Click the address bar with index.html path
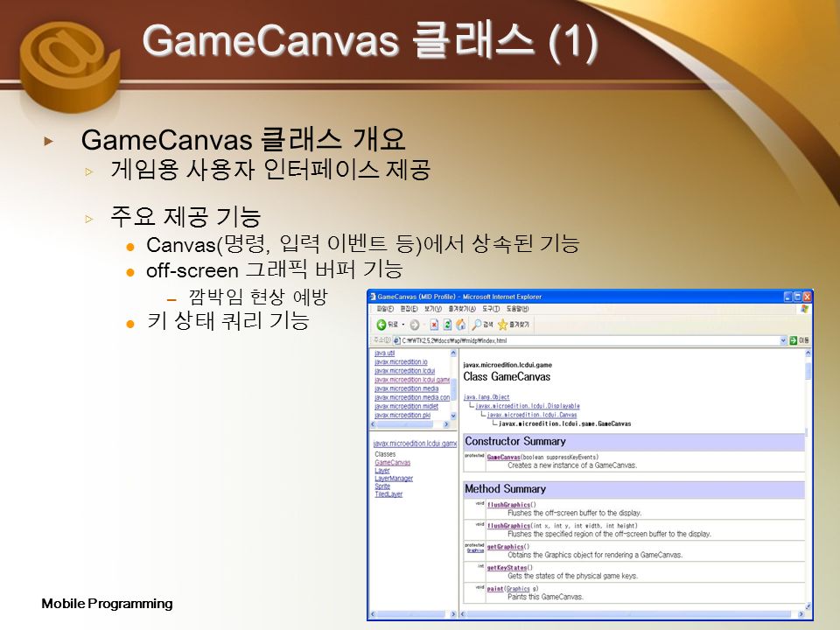 (x=589, y=340)
